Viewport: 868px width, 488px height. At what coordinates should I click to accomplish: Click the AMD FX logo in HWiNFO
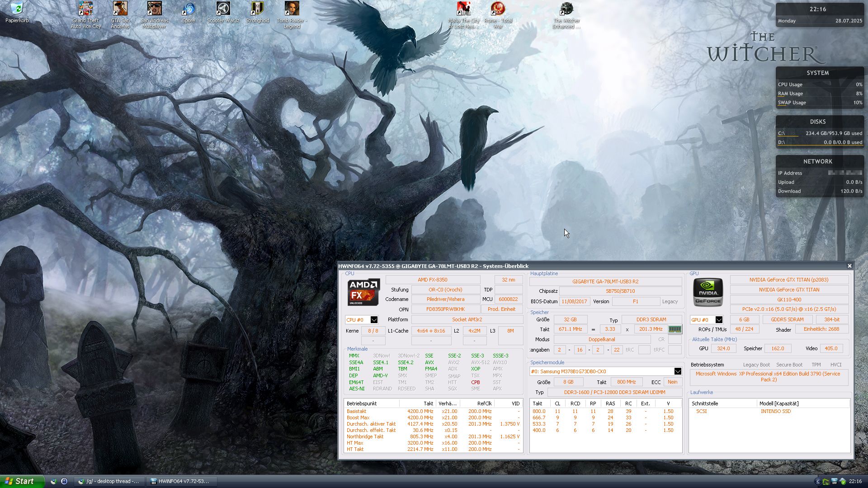(x=363, y=292)
